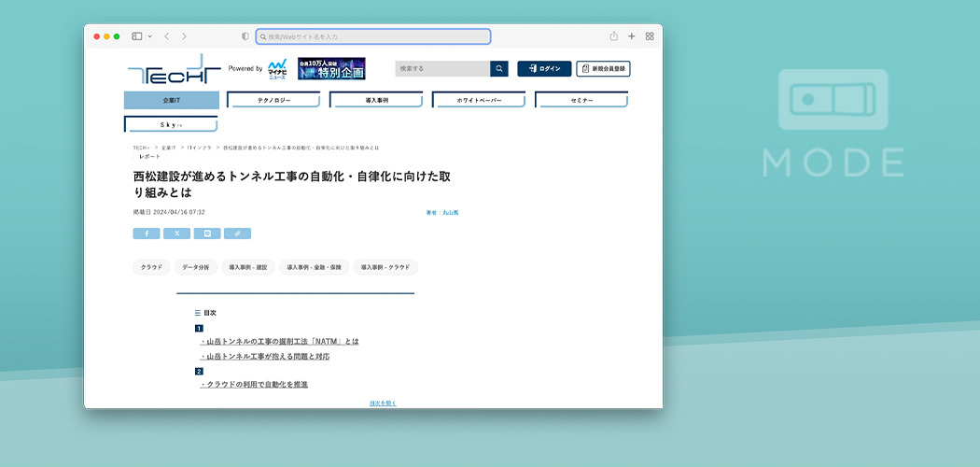The width and height of the screenshot is (980, 467).
Task: Open a new tab with plus icon
Action: pyautogui.click(x=632, y=36)
